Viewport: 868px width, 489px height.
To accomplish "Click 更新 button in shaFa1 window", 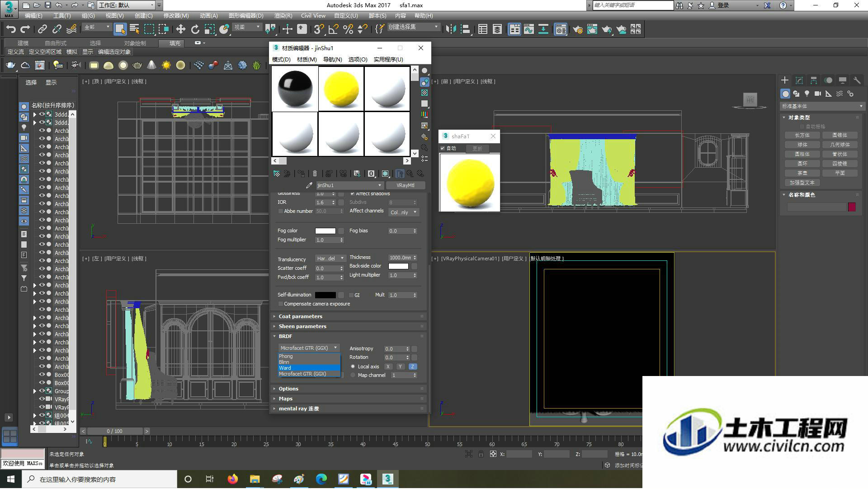I will [477, 148].
